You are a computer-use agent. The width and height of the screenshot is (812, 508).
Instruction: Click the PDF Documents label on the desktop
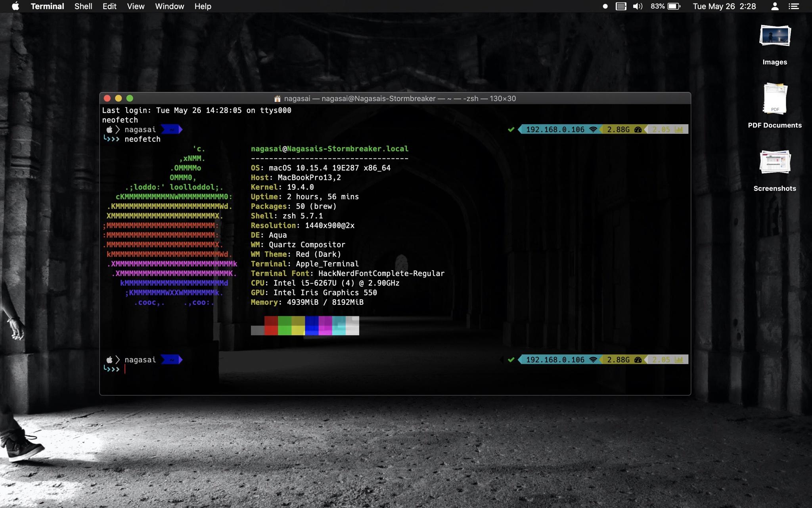[x=775, y=125]
